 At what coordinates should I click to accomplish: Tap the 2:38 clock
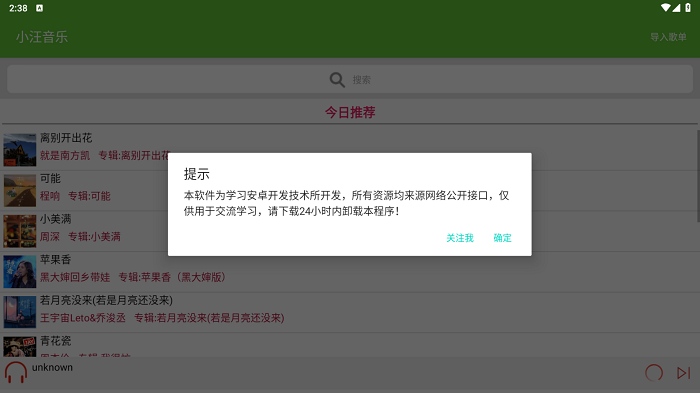point(18,8)
